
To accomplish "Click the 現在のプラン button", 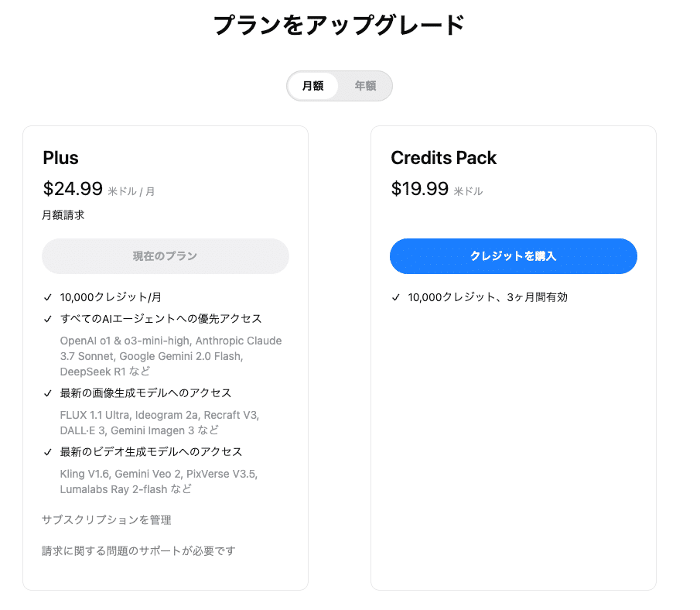I will coord(166,256).
